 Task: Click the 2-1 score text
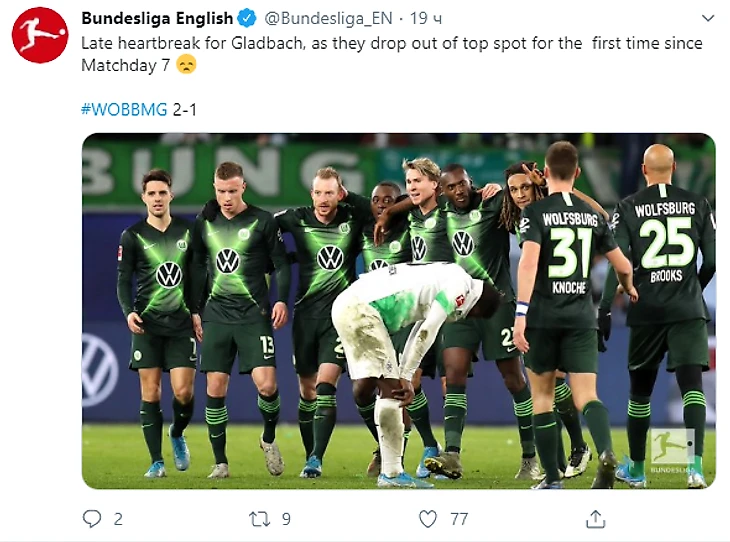[185, 110]
